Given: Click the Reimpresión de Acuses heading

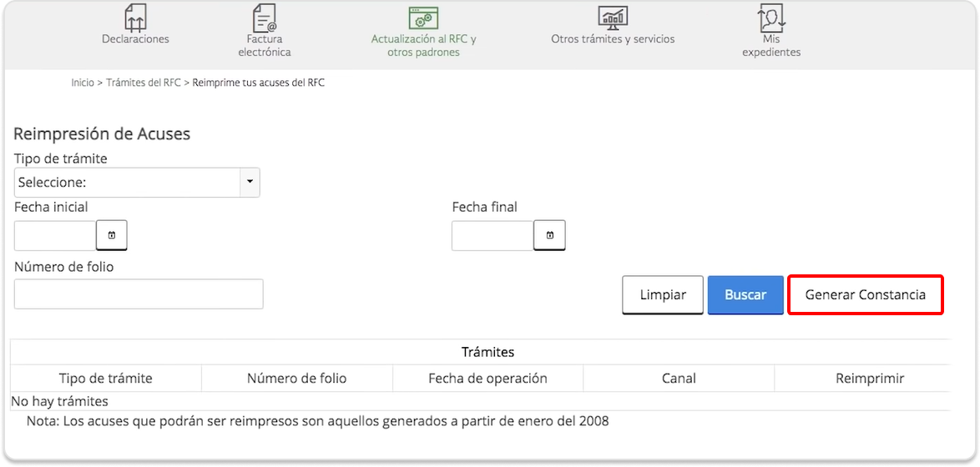Looking at the screenshot, I should pos(102,133).
